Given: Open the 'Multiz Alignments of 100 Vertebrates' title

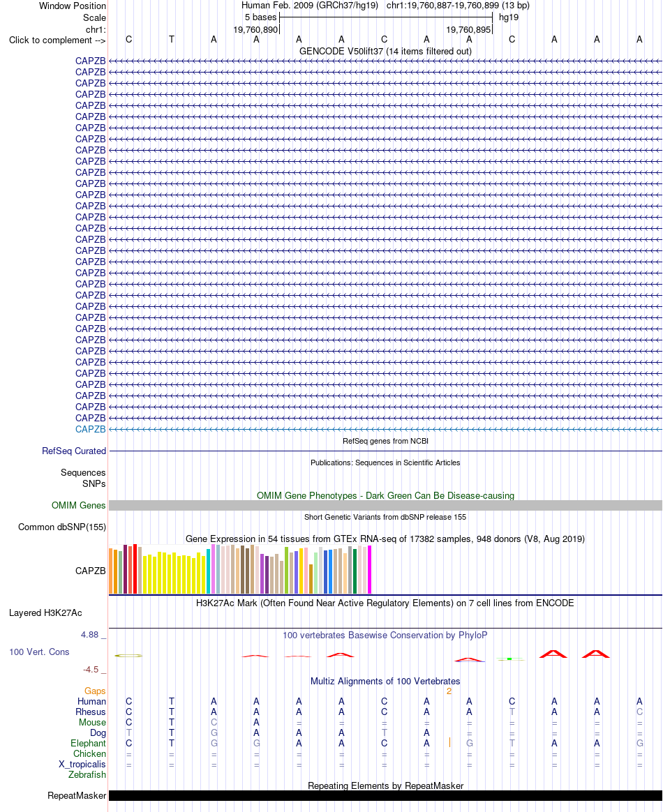Looking at the screenshot, I should click(x=385, y=682).
